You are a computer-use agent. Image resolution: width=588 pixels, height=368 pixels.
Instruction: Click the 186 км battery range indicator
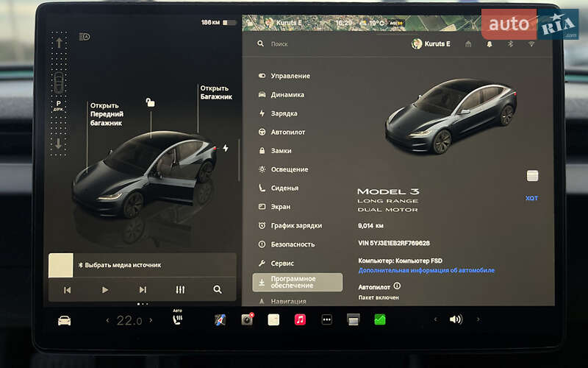[219, 23]
